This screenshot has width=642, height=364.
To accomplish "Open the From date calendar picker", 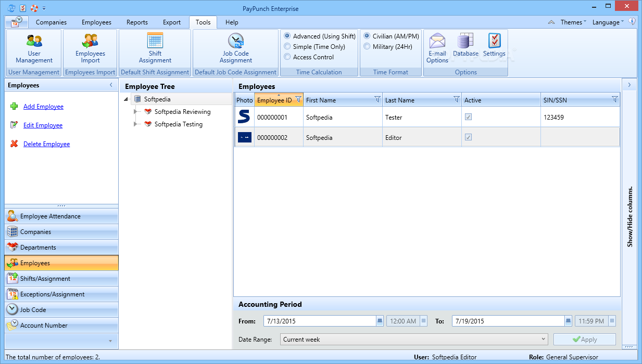I will [380, 321].
